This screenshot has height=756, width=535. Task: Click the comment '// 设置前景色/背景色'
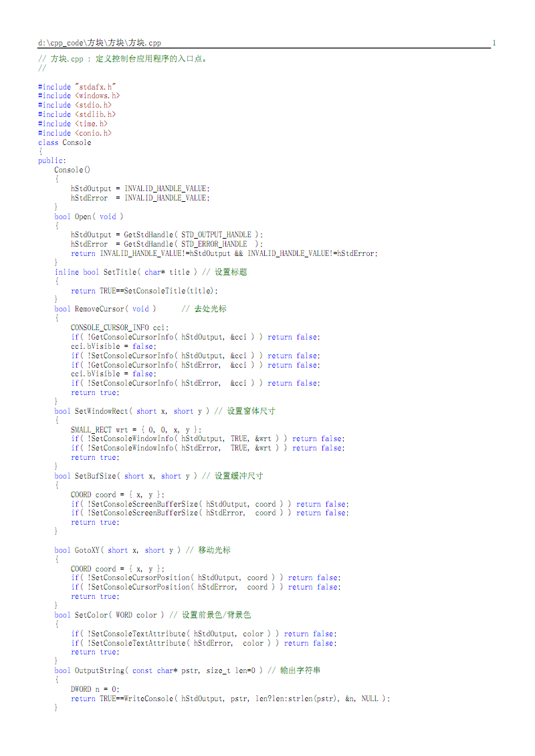click(211, 615)
